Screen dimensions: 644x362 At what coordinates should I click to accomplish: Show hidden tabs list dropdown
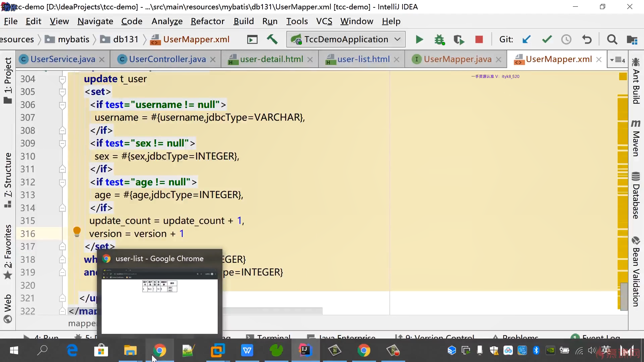click(618, 60)
